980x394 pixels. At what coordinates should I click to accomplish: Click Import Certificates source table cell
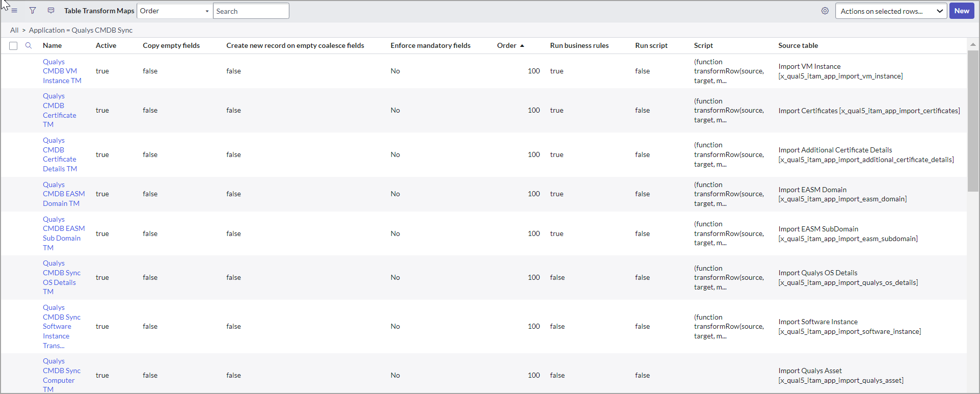869,111
